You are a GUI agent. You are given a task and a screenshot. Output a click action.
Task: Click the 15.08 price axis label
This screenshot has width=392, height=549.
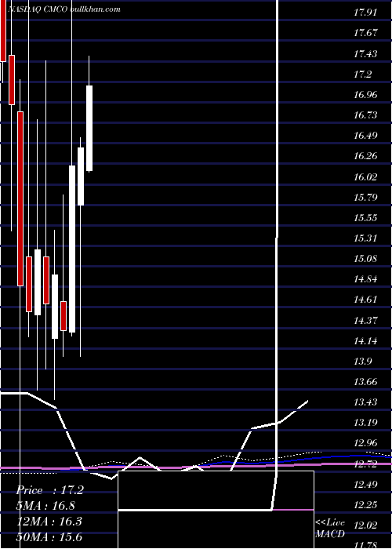point(365,259)
